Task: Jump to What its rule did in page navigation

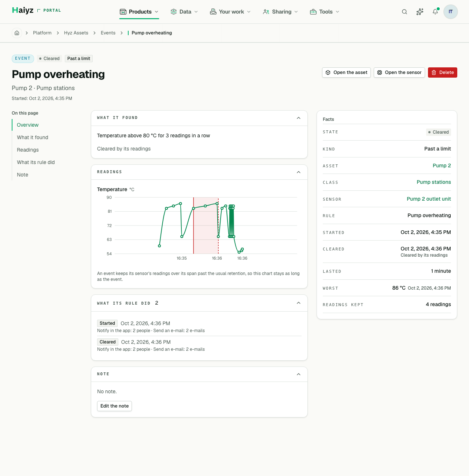Action: 36,162
